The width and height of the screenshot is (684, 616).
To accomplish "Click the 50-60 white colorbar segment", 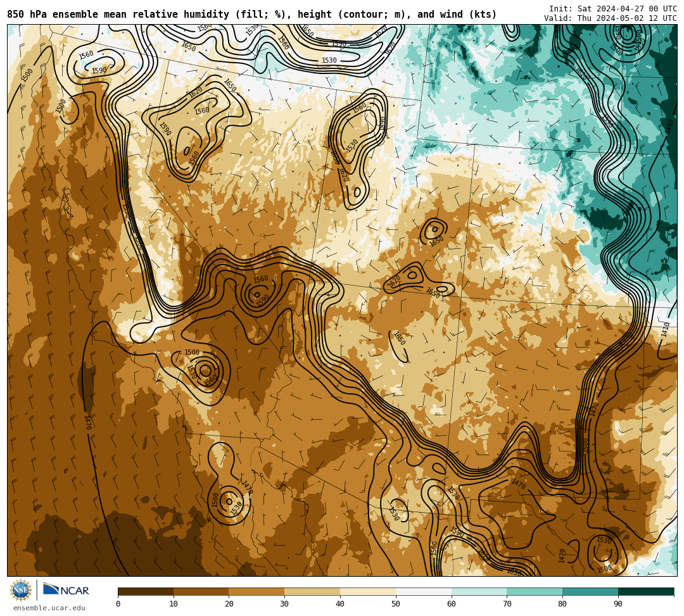I will pyautogui.click(x=424, y=591).
